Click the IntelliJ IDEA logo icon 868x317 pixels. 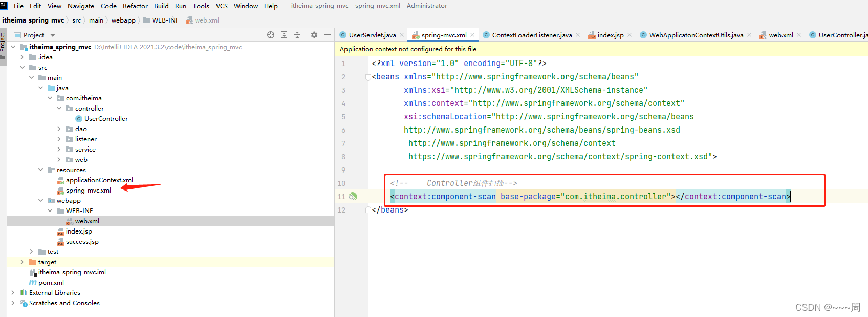pyautogui.click(x=4, y=6)
